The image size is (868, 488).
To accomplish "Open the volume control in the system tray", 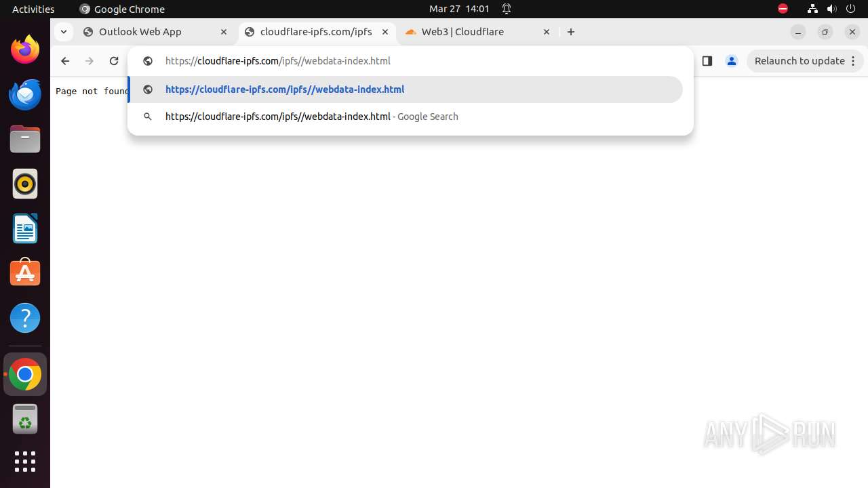I will pyautogui.click(x=832, y=9).
